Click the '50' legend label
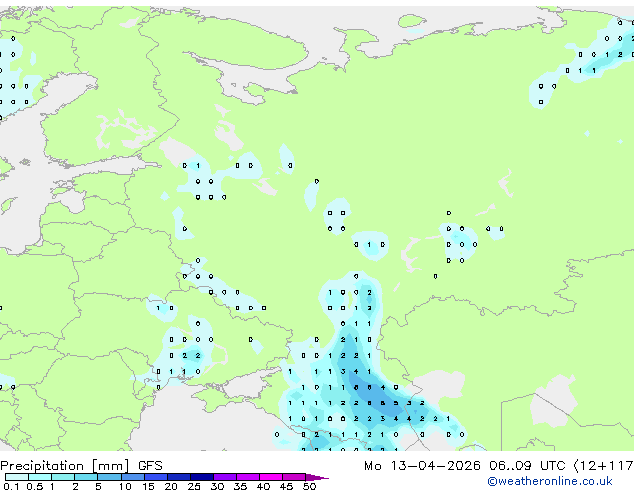The image size is (634, 490). [x=309, y=486]
